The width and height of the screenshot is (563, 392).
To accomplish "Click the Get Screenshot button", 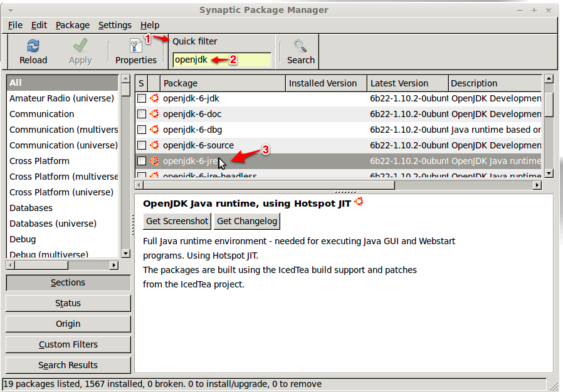I will point(177,221).
